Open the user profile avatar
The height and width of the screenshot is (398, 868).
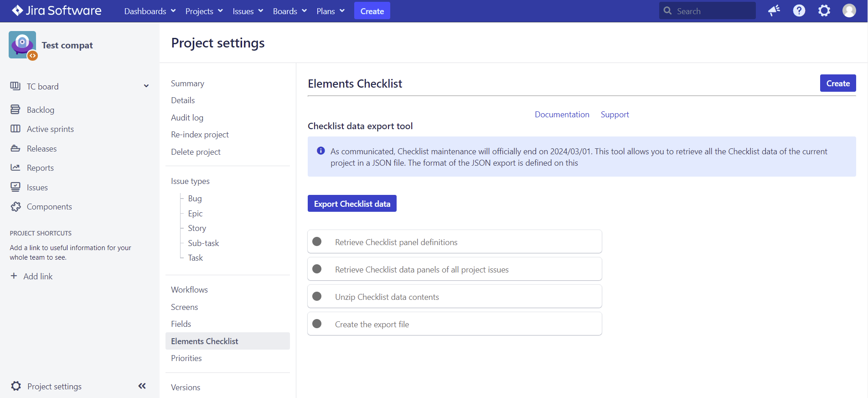849,11
